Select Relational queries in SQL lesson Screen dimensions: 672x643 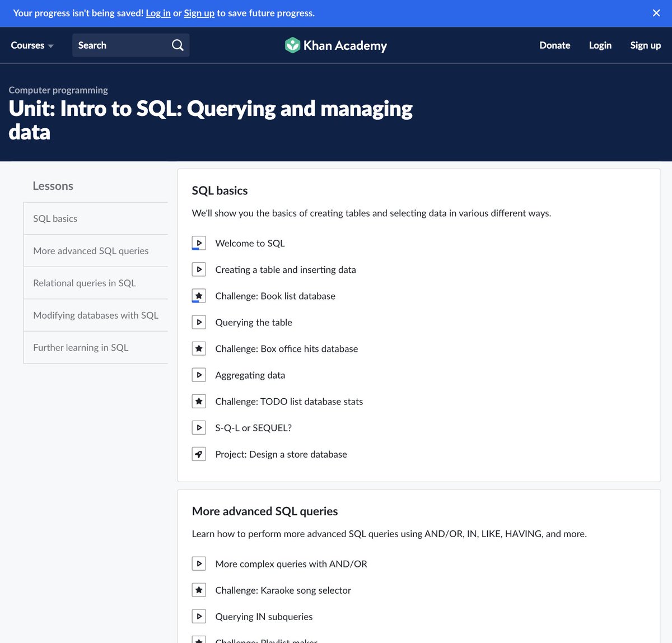tap(96, 283)
